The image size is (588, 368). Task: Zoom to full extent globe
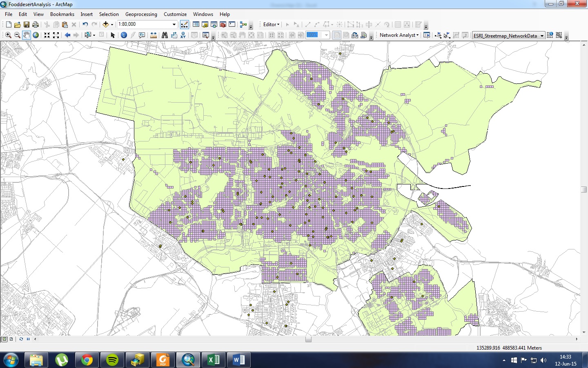[36, 35]
